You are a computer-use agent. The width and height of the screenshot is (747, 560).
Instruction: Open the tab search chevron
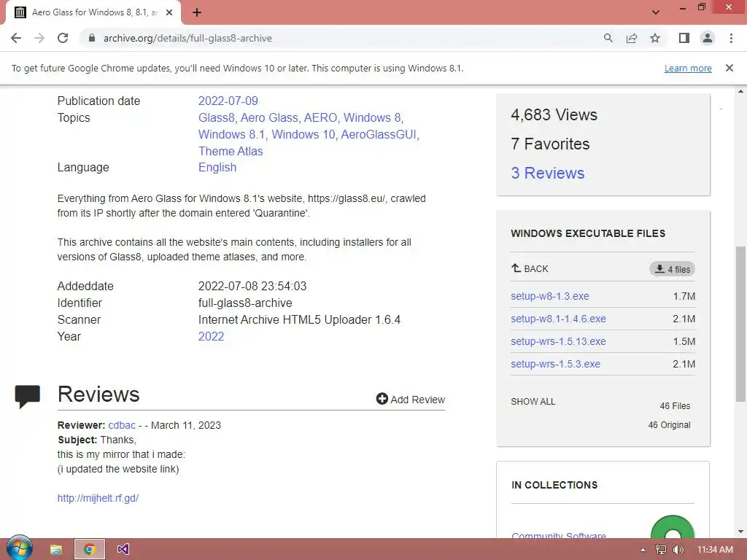656,12
